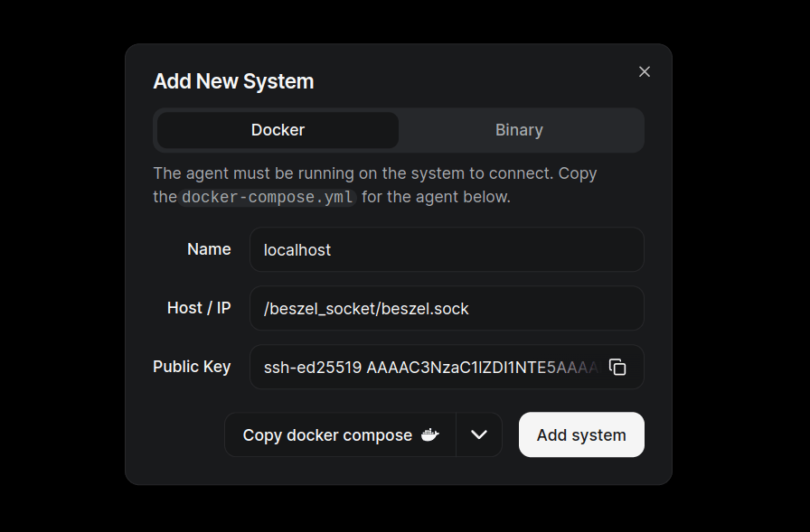
Task: Click the Copy docker compose button text
Action: 327,435
